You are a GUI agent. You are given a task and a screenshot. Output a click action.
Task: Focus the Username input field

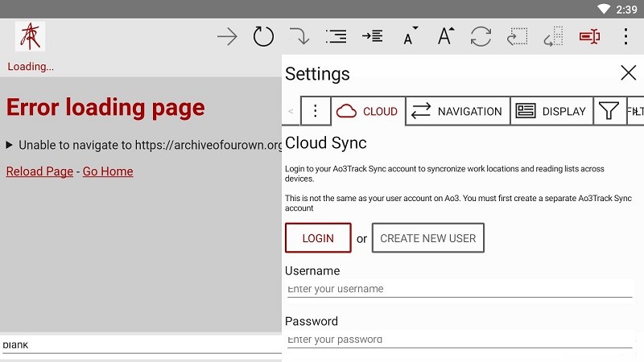coord(460,289)
